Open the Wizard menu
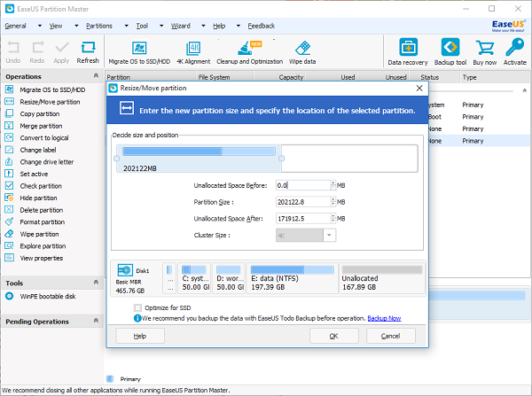 181,26
